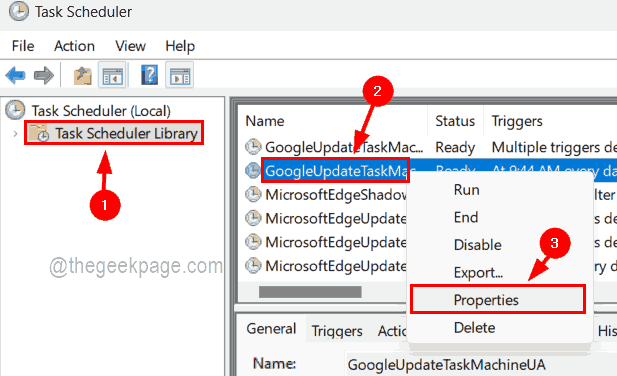Viewport: 617px width, 376px height.
Task: Click the Up One Level folder icon
Action: pos(83,76)
